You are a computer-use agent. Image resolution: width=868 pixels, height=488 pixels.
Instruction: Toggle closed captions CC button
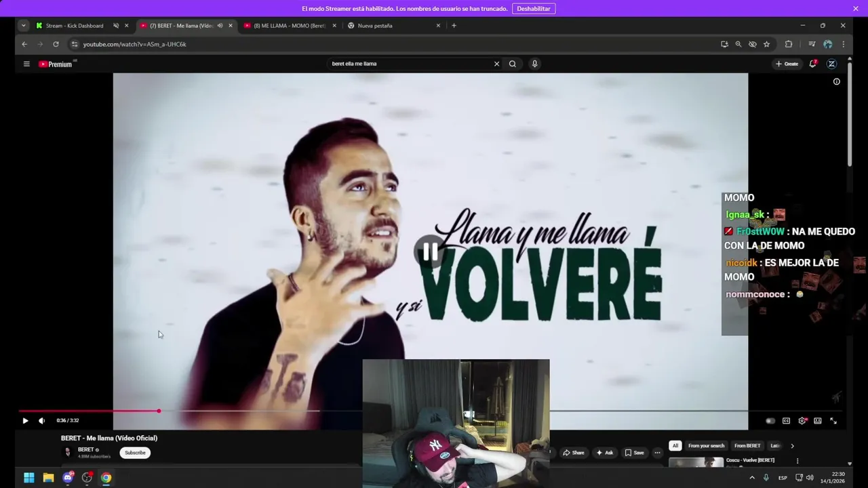point(786,421)
